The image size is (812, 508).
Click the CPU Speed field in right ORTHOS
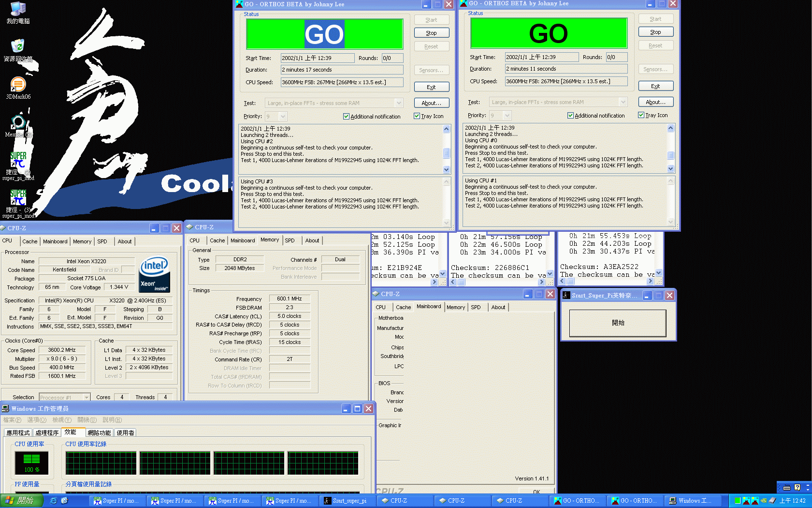click(566, 81)
